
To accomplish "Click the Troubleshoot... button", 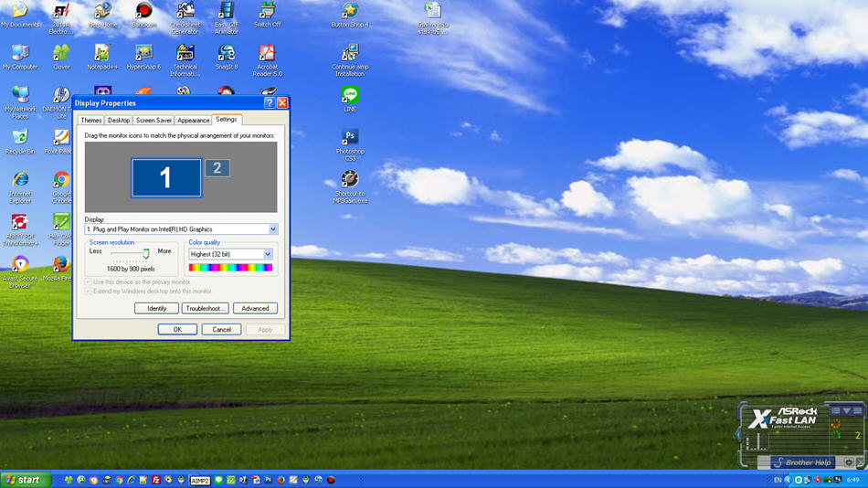I will click(205, 309).
